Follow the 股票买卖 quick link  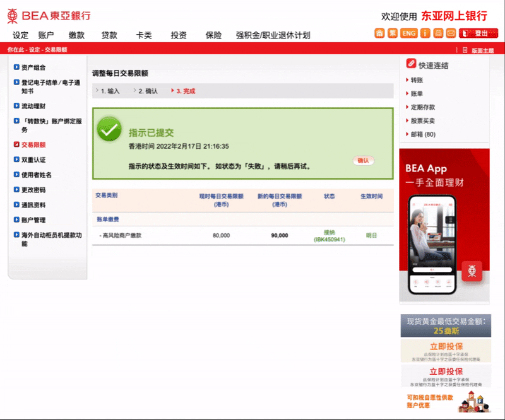pyautogui.click(x=423, y=120)
